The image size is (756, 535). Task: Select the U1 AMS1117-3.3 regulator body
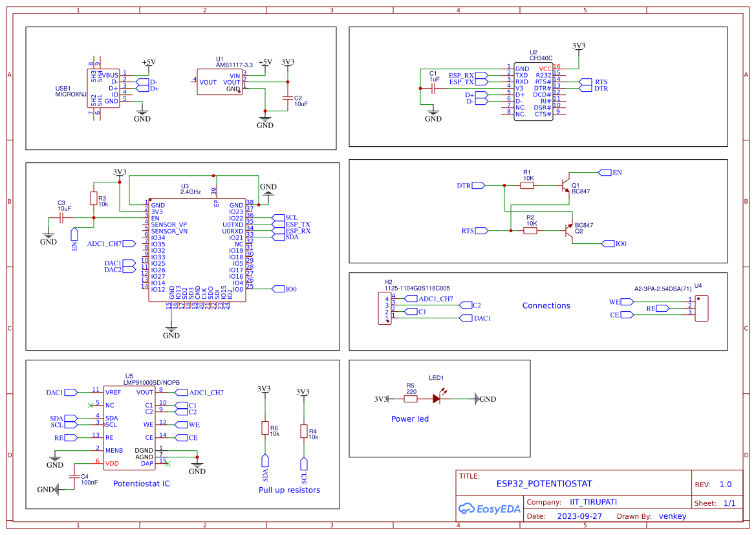pos(219,82)
